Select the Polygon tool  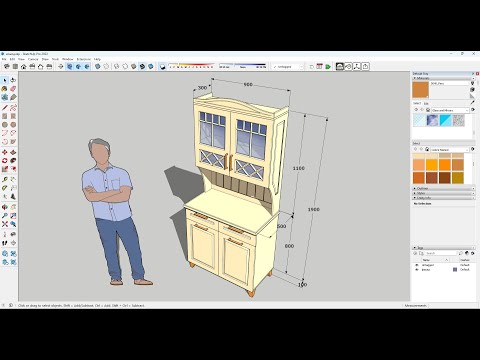click(13, 125)
